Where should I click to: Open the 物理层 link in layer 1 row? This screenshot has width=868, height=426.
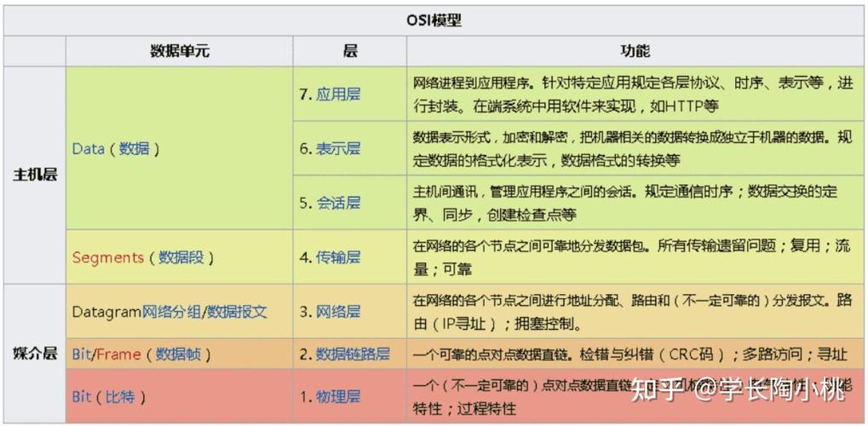[x=338, y=397]
